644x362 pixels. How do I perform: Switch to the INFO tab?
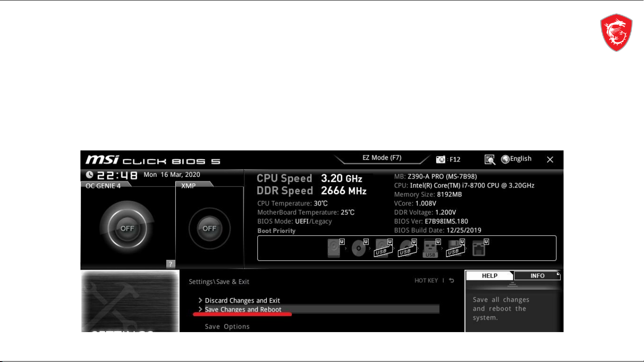[537, 276]
